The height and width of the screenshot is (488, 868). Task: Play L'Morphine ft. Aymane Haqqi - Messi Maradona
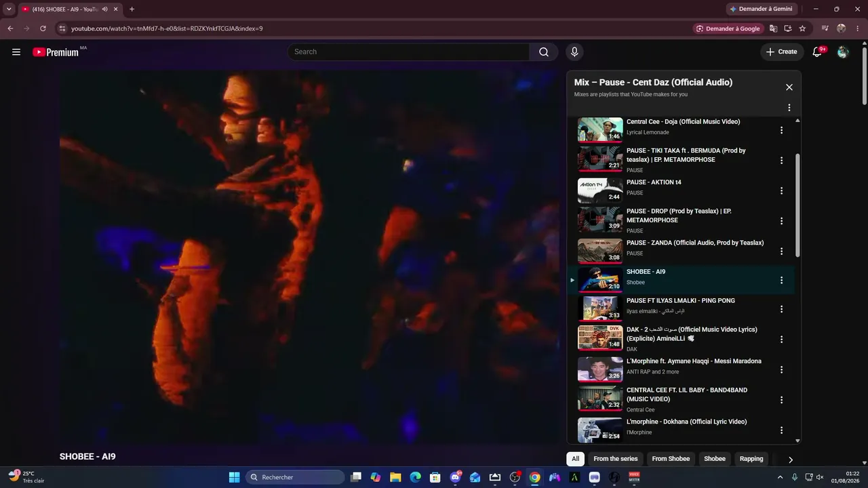(600, 370)
